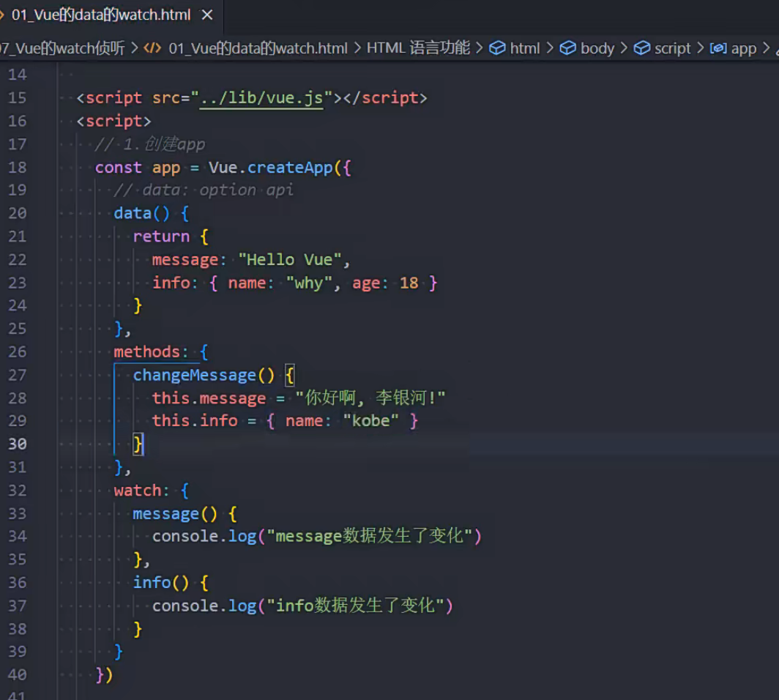Click the // data: option api comment
Image resolution: width=779 pixels, height=700 pixels.
click(204, 190)
